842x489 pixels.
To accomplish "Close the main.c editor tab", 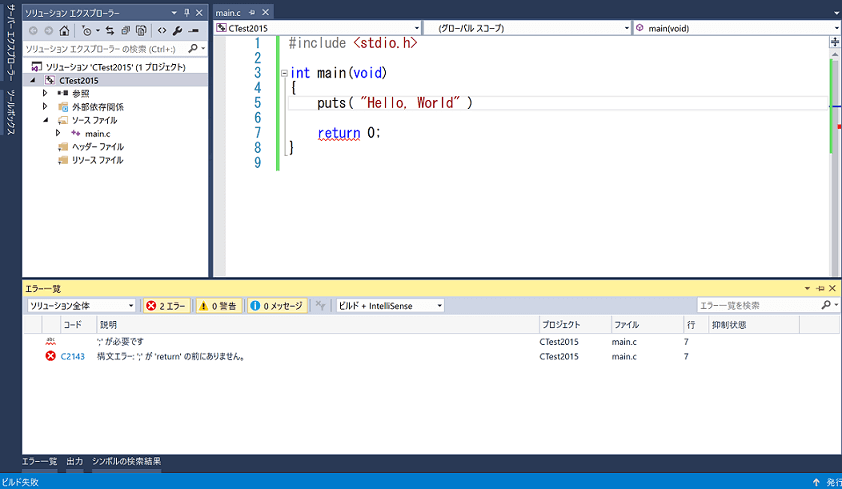I will coord(265,12).
